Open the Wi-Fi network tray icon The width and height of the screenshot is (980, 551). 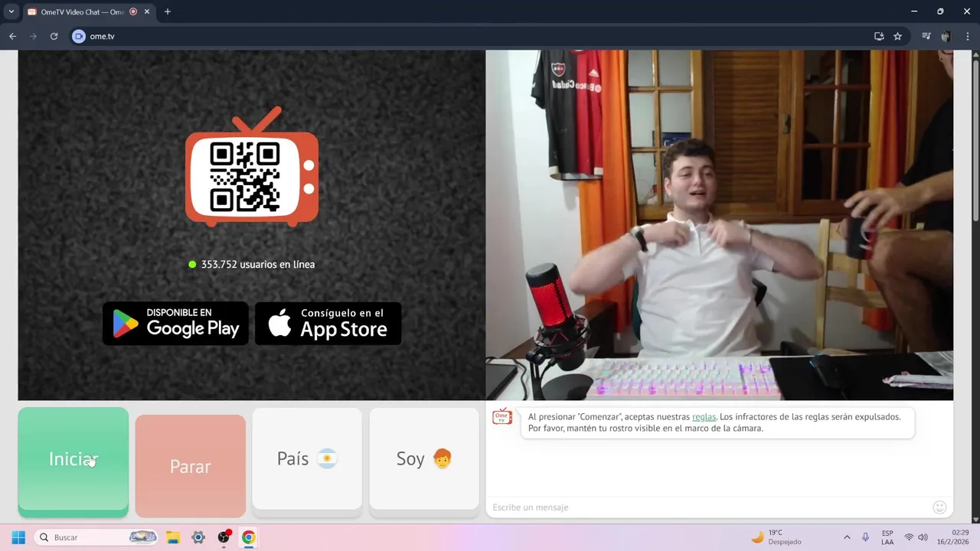[909, 537]
